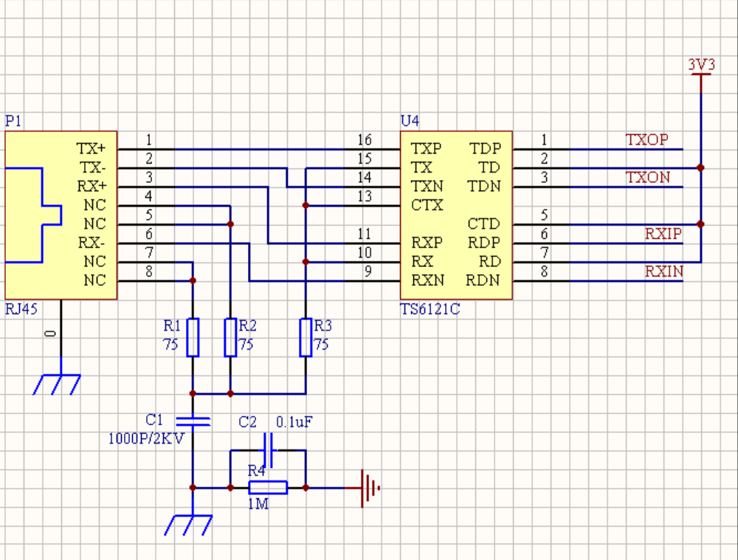Image resolution: width=738 pixels, height=560 pixels.
Task: Select the RXIN net label
Action: click(663, 272)
